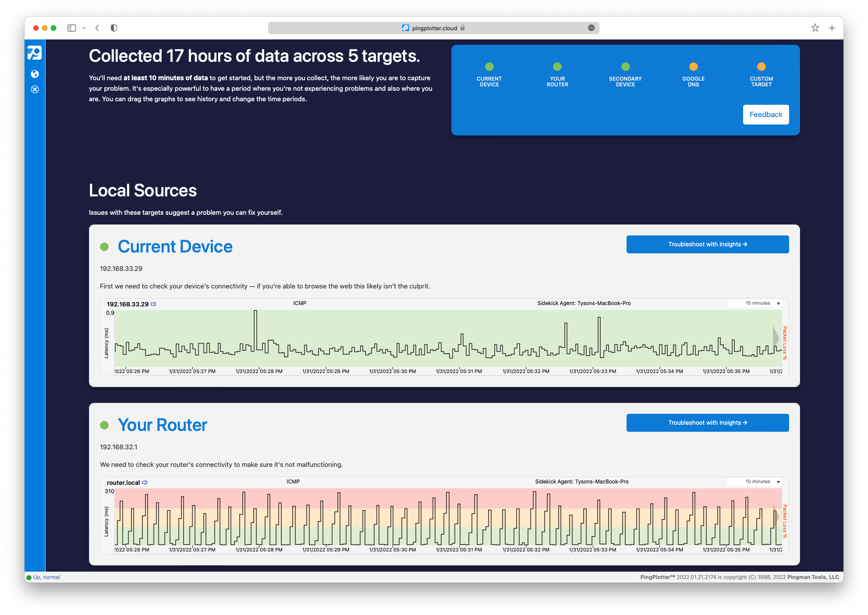Image resolution: width=868 pixels, height=615 pixels.
Task: Click the PingPlotter logo in the blue sidebar
Action: [35, 53]
